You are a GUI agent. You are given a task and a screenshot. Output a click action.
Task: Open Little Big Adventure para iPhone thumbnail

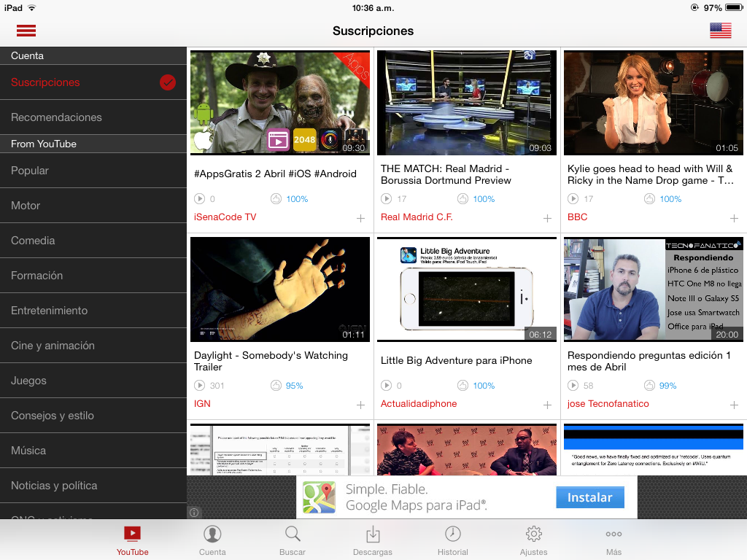click(467, 289)
